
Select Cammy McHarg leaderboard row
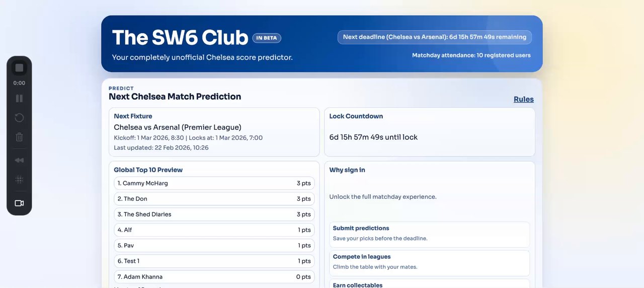click(x=214, y=183)
